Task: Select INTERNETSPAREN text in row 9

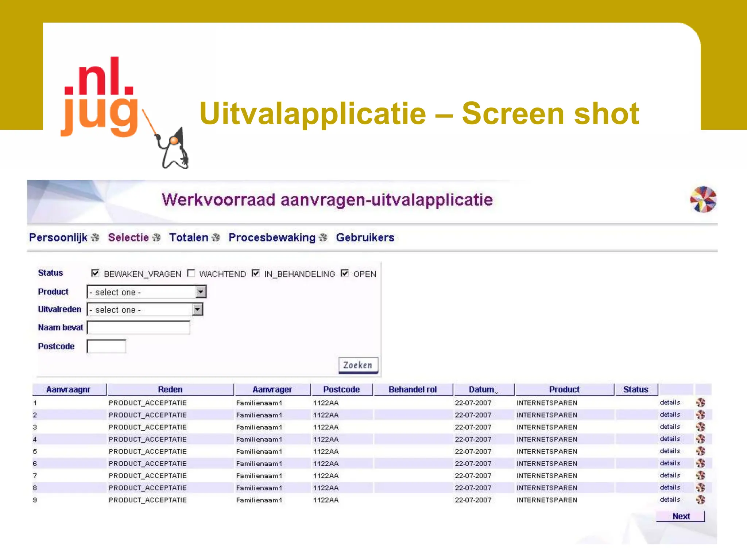Action: [547, 500]
